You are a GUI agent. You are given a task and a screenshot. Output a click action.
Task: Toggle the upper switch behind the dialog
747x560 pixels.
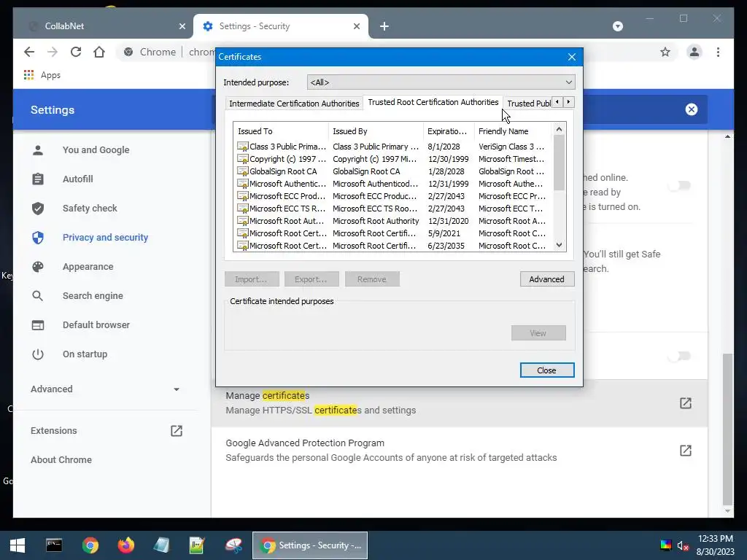[679, 185]
